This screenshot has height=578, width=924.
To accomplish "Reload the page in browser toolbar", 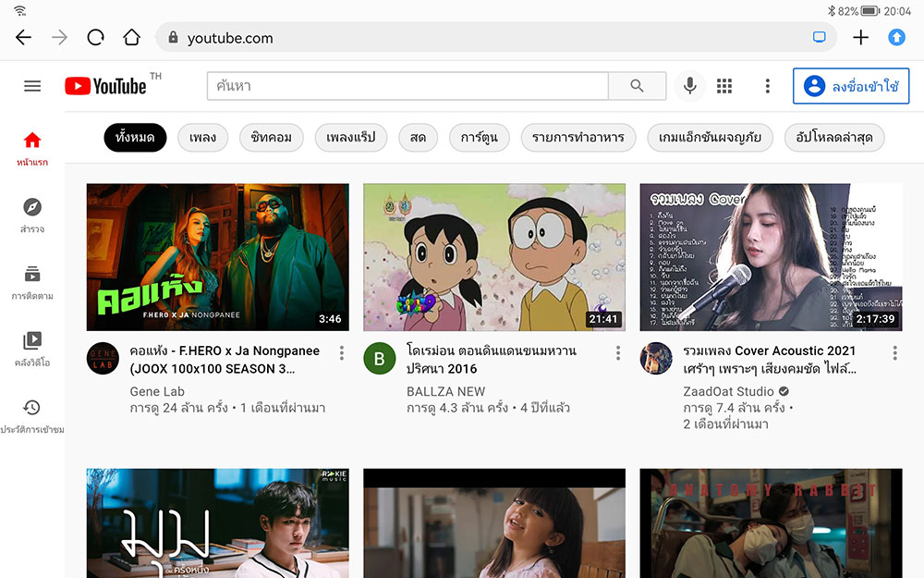I will tap(95, 38).
